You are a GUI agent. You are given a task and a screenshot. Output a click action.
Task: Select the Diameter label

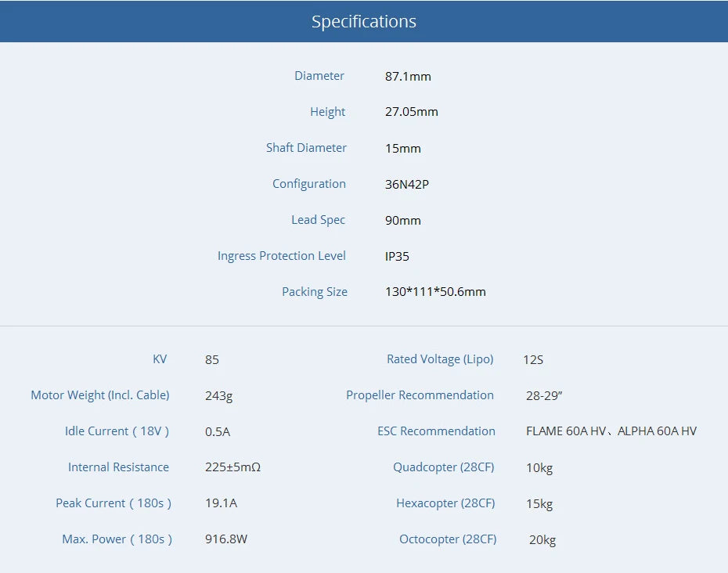319,75
